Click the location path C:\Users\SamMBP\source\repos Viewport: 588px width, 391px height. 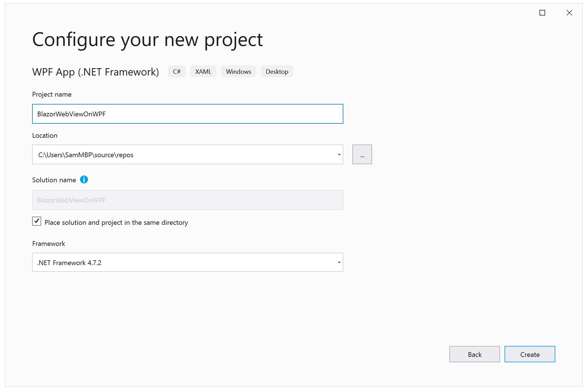pos(86,155)
